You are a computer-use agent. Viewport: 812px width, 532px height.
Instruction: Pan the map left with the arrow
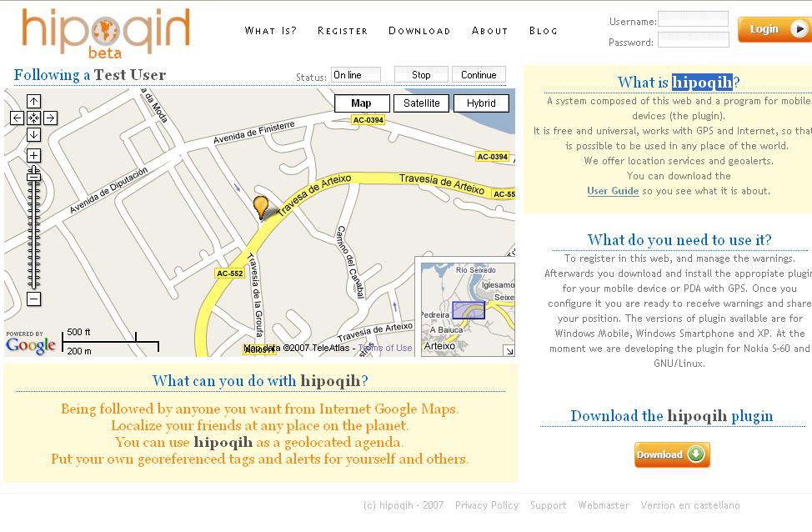17,118
